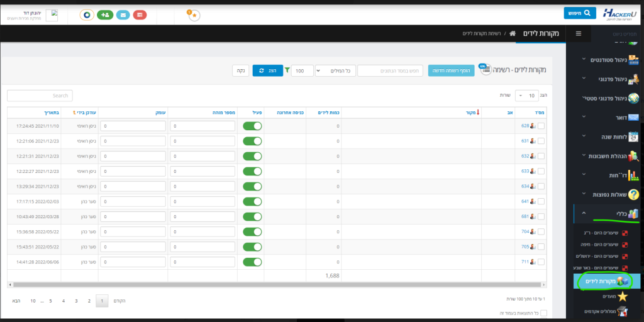Click the table Search input field
The width and height of the screenshot is (644, 322).
(x=40, y=96)
